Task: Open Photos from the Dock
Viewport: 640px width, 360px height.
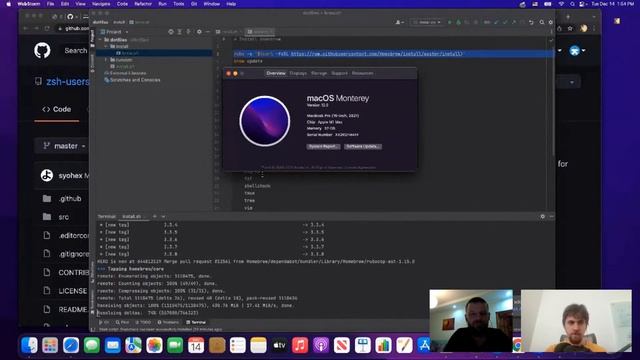Action: tap(154, 345)
